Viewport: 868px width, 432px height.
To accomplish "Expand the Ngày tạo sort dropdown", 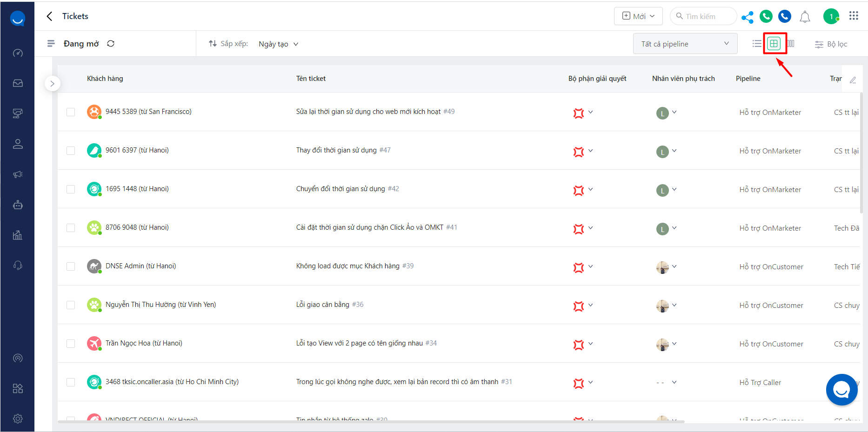I will point(278,44).
